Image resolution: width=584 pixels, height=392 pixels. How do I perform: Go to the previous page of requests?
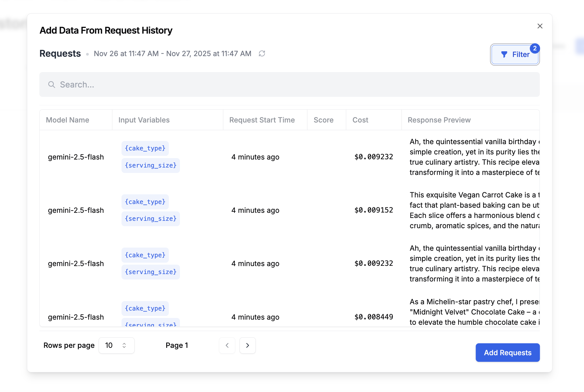point(227,345)
